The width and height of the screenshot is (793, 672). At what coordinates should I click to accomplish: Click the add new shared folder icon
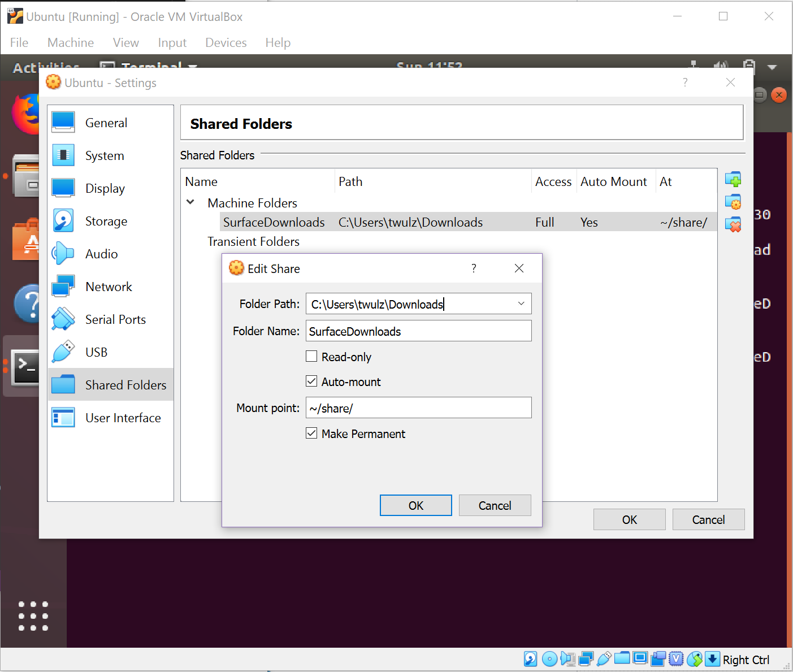point(733,180)
